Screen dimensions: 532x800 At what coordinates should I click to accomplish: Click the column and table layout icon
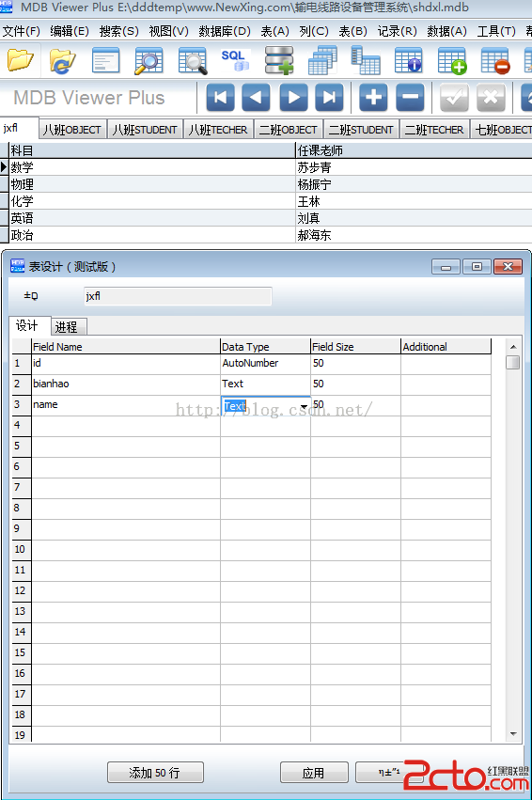tap(366, 60)
